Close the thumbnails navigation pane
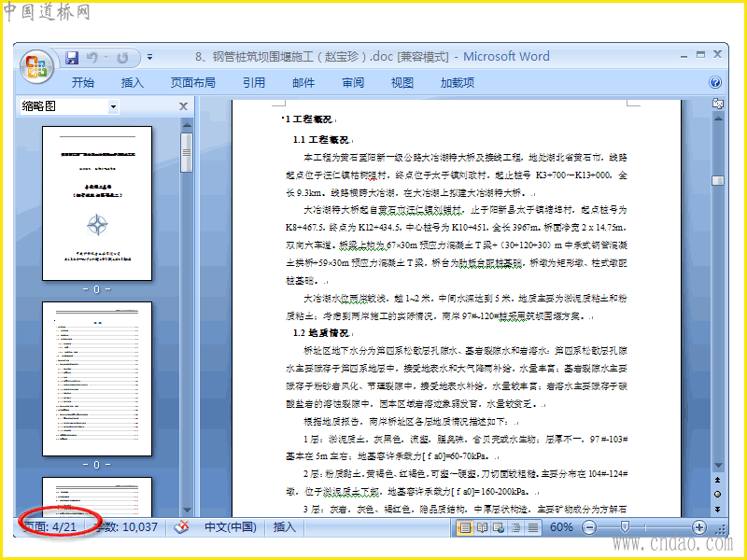The width and height of the screenshot is (747, 560). [x=183, y=106]
